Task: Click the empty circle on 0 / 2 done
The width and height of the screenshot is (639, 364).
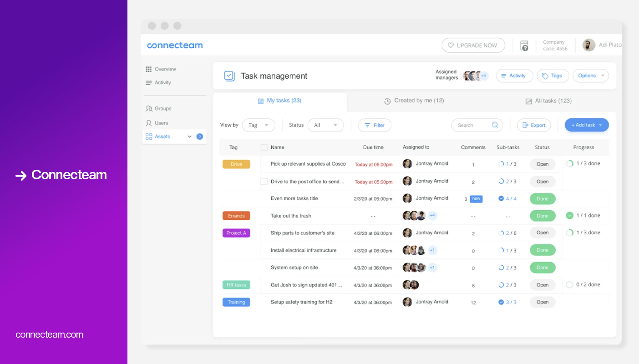Action: (569, 285)
